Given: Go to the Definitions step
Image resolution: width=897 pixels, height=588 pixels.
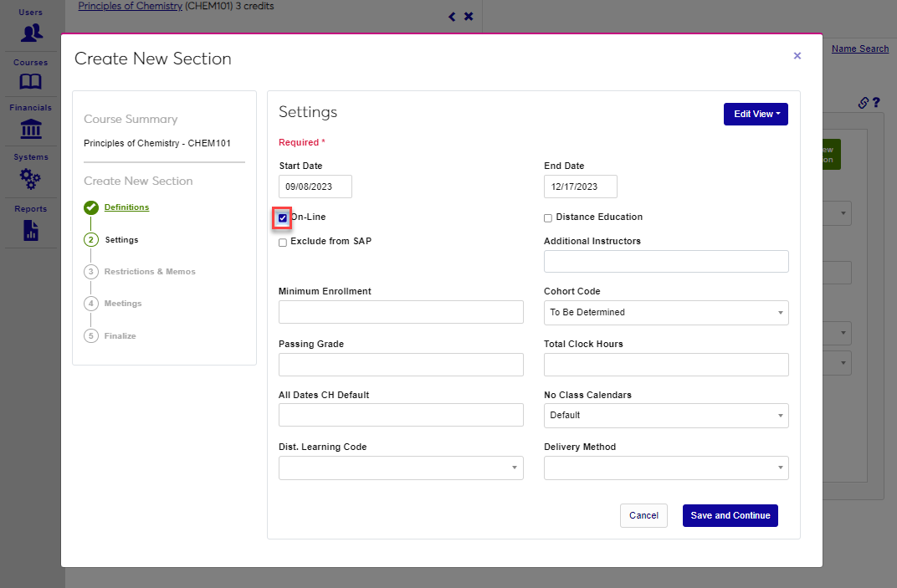Looking at the screenshot, I should point(126,207).
